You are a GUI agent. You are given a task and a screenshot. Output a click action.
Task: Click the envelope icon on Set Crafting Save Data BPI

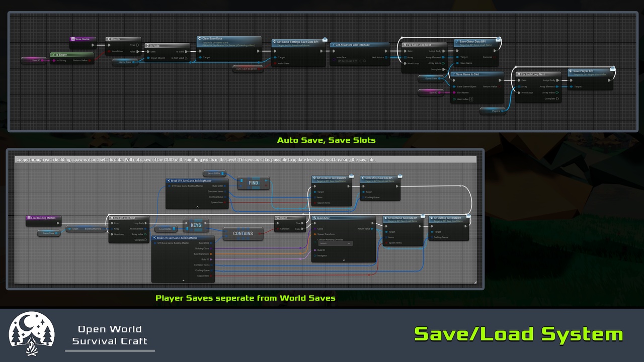(x=469, y=216)
